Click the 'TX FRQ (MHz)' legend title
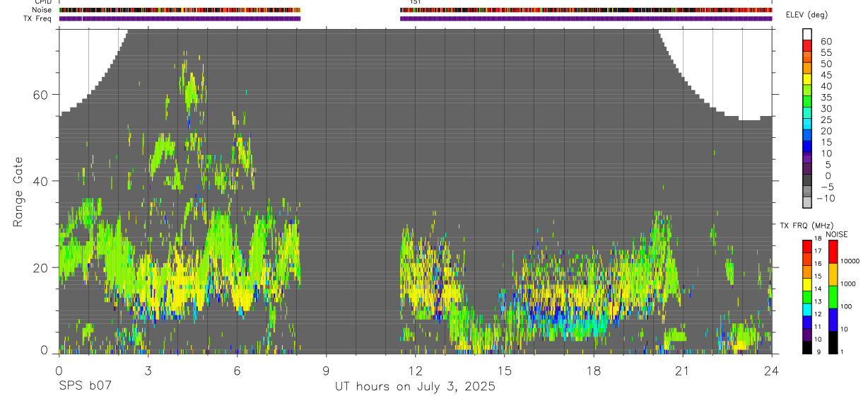The image size is (868, 401). click(x=803, y=226)
